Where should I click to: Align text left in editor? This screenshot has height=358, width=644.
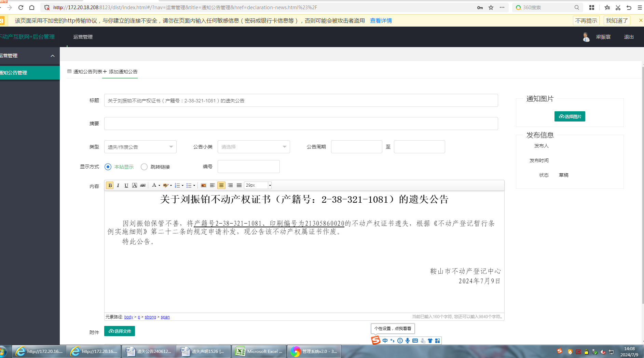click(x=213, y=185)
